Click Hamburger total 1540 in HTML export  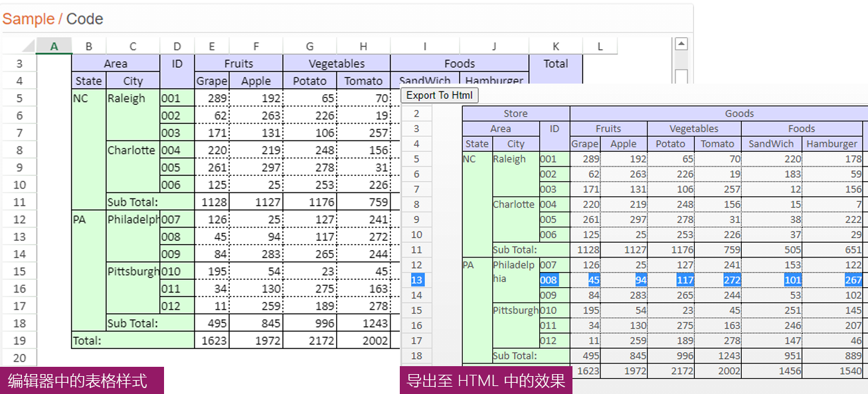pos(833,371)
